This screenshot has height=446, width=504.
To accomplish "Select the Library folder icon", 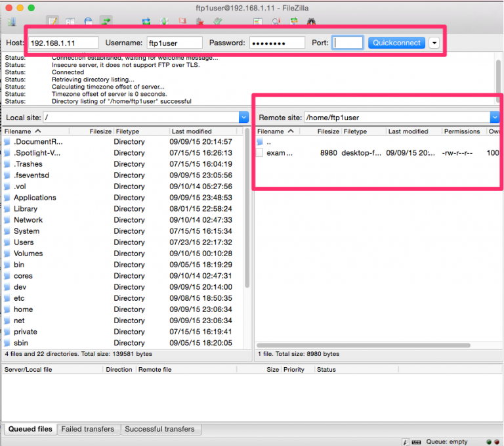I will point(7,209).
